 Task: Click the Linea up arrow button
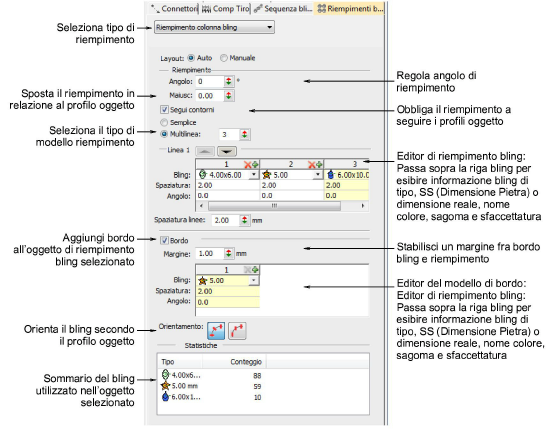pyautogui.click(x=205, y=151)
